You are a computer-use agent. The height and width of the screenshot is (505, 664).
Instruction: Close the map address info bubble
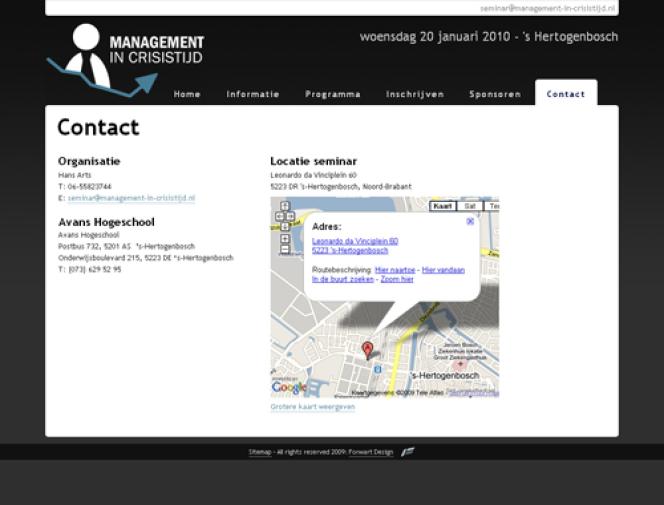tap(470, 221)
